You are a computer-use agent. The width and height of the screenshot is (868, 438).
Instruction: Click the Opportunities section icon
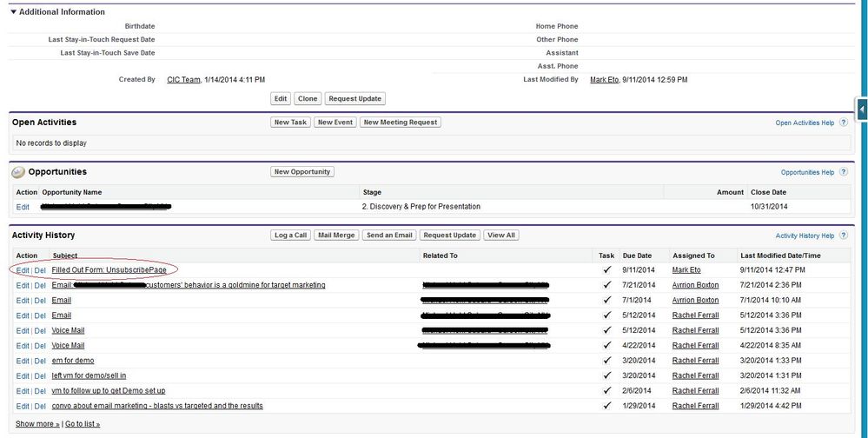(18, 172)
